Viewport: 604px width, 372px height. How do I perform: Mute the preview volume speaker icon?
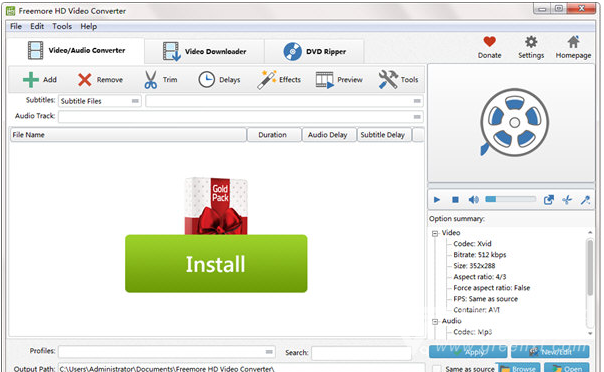point(473,199)
